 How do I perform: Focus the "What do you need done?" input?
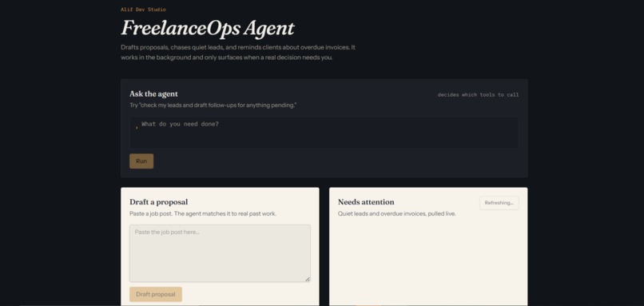[324, 133]
